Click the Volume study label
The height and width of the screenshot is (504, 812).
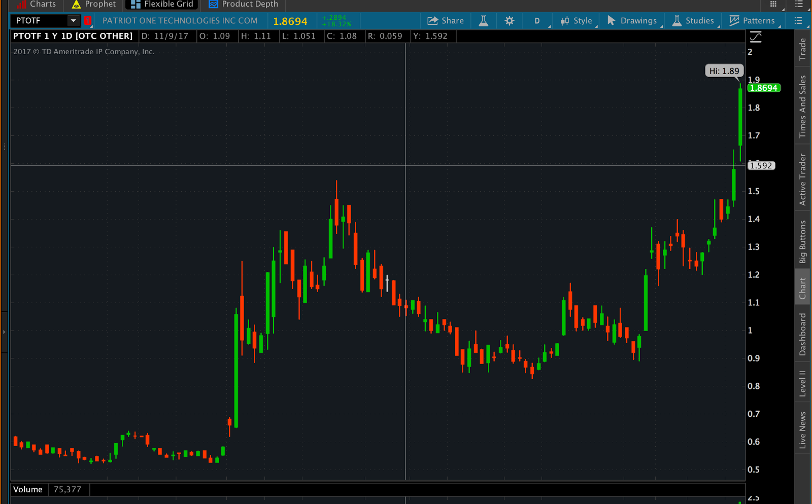click(28, 490)
